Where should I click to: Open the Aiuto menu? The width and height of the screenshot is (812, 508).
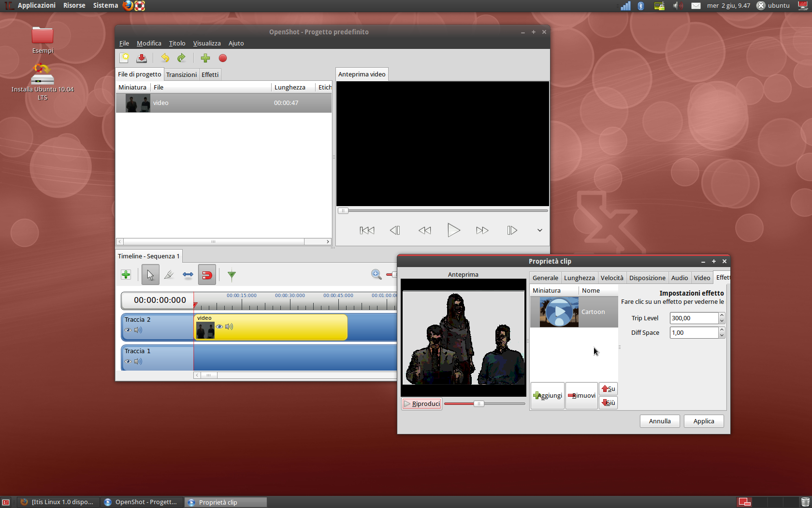click(x=236, y=43)
